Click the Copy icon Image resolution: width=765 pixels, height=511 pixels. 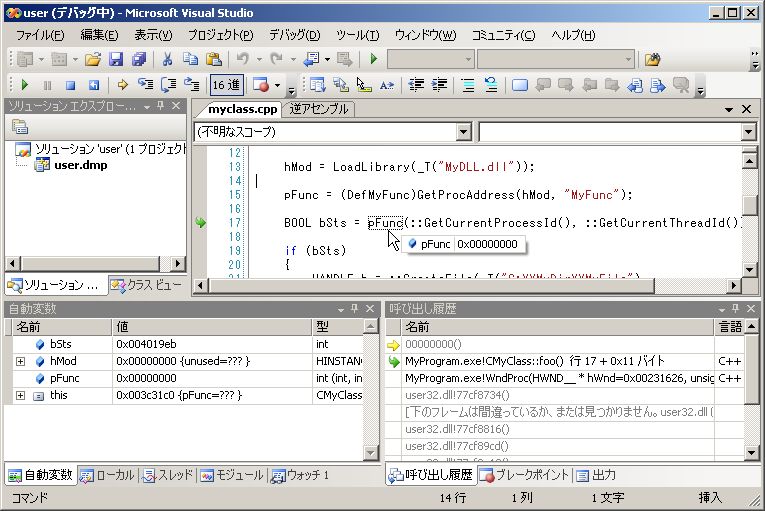190,60
